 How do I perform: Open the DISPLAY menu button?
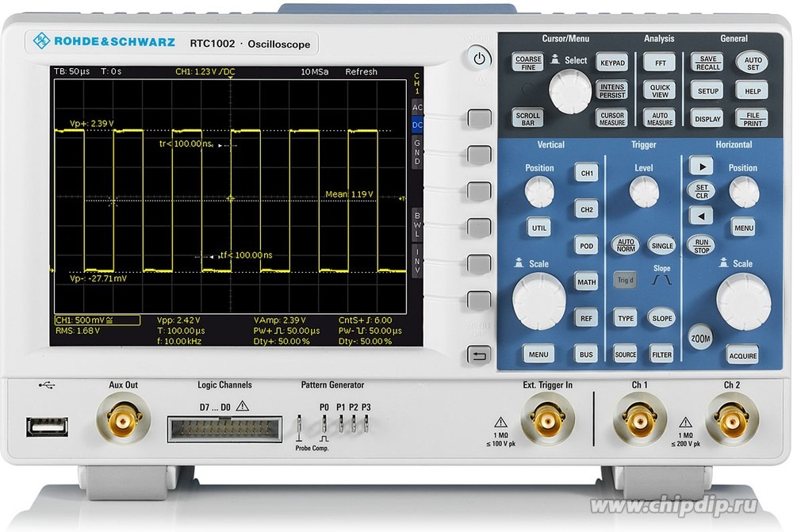(x=707, y=119)
